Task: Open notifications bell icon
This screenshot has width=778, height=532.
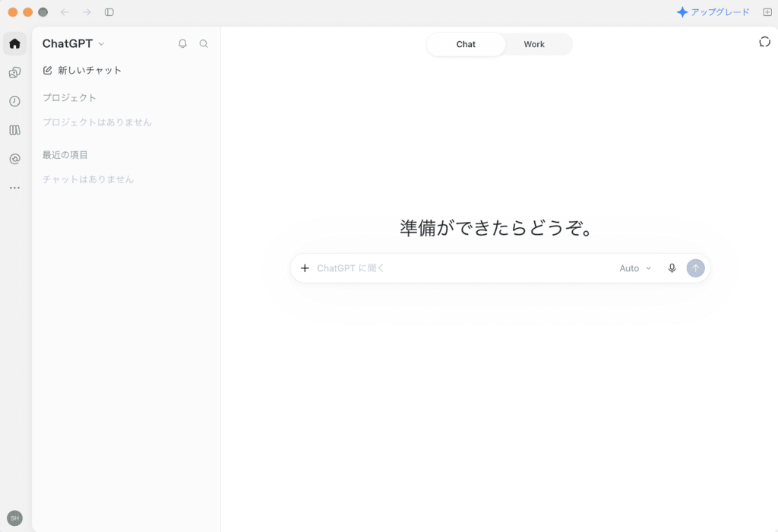Action: 182,43
